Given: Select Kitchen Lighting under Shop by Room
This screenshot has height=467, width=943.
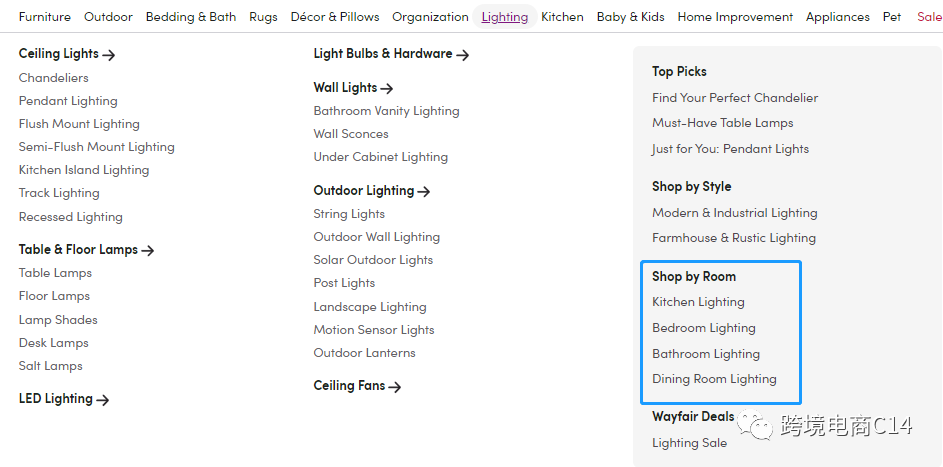Looking at the screenshot, I should coord(698,302).
